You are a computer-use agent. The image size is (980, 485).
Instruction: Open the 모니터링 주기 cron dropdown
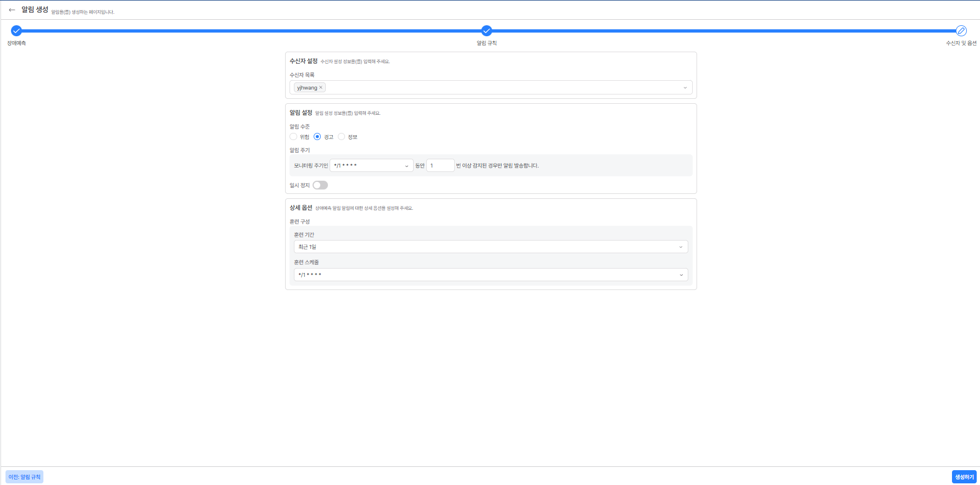(371, 165)
